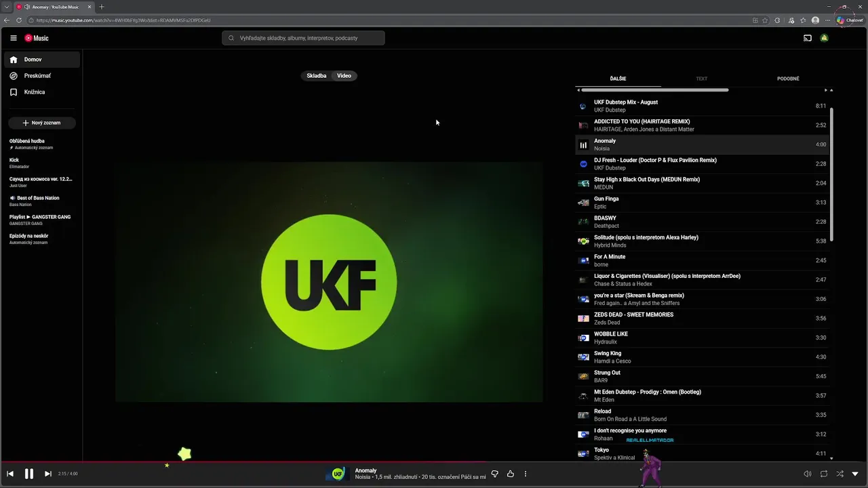Open the PODOBNÉ related tab
This screenshot has height=488, width=868.
(x=788, y=79)
